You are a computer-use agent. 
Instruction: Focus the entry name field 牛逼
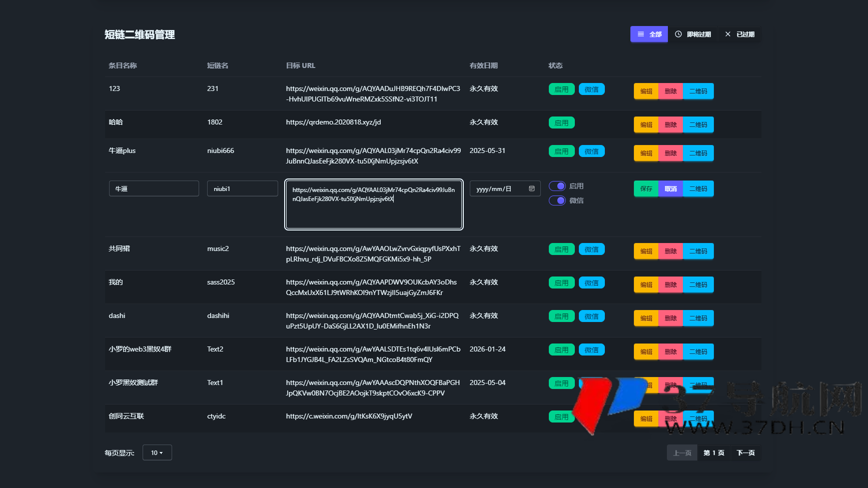click(154, 189)
